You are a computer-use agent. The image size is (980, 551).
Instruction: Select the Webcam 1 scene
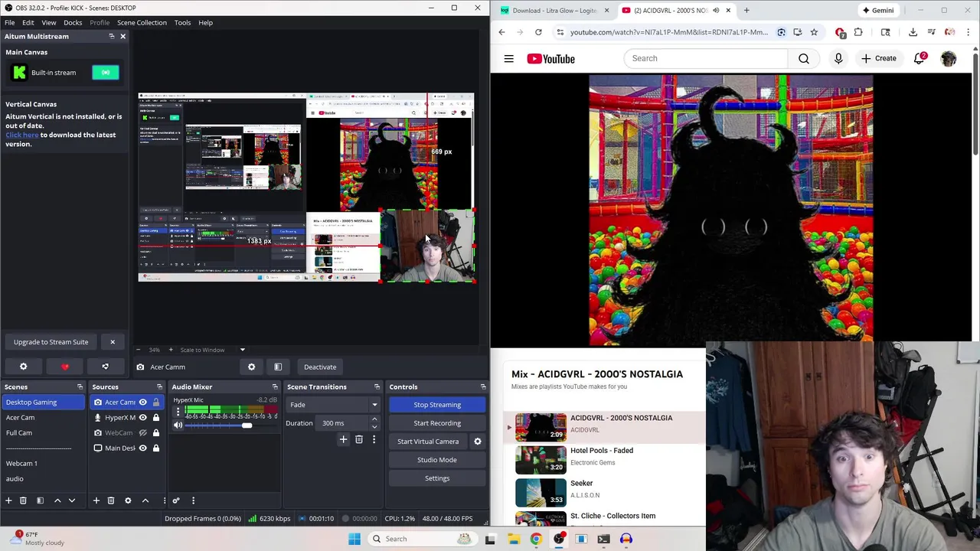pyautogui.click(x=43, y=463)
